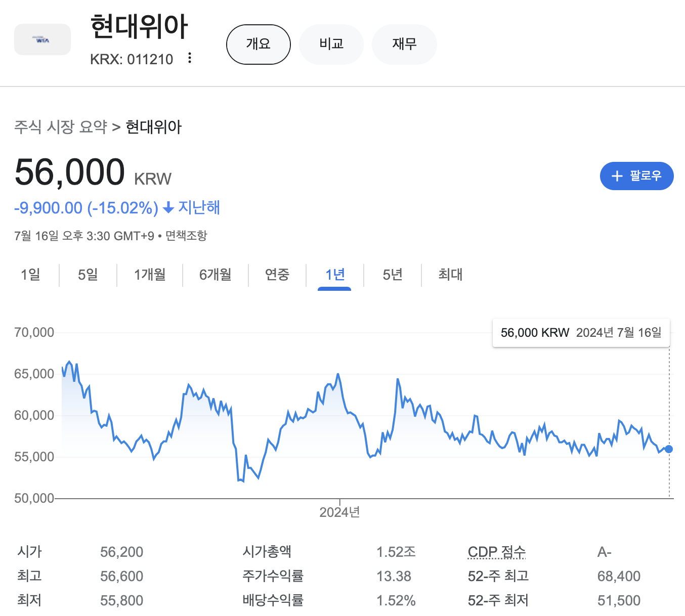Click the 배당수익률 label
Viewport: 685px width, 616px height.
click(x=273, y=600)
